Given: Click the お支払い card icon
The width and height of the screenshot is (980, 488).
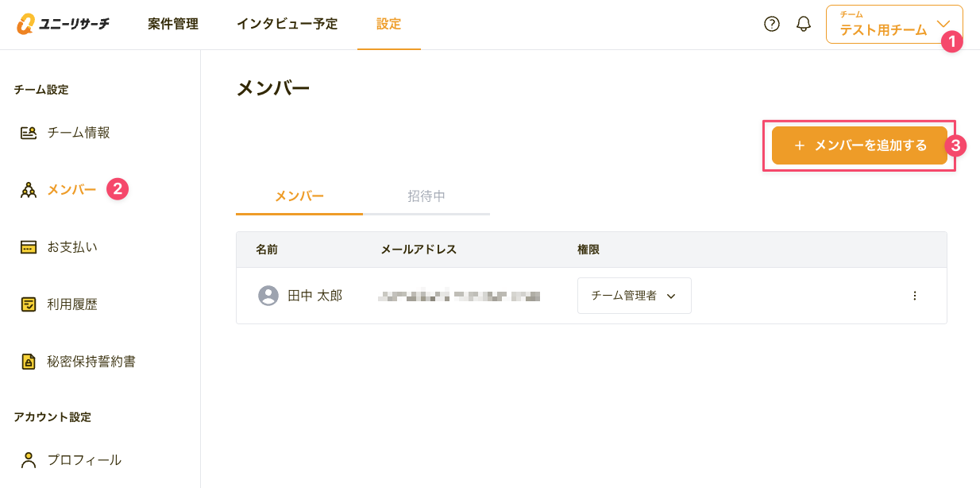Looking at the screenshot, I should click(x=29, y=247).
